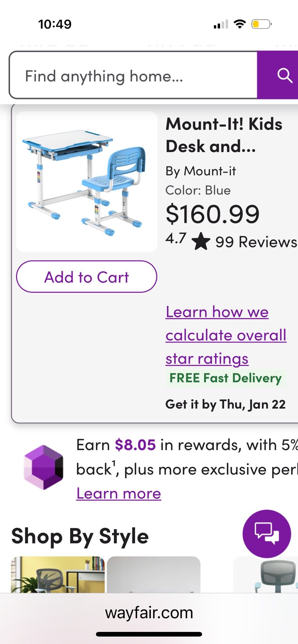Screen dimensions: 298x644
Task: Click the search magnifier icon
Action: 285,75
